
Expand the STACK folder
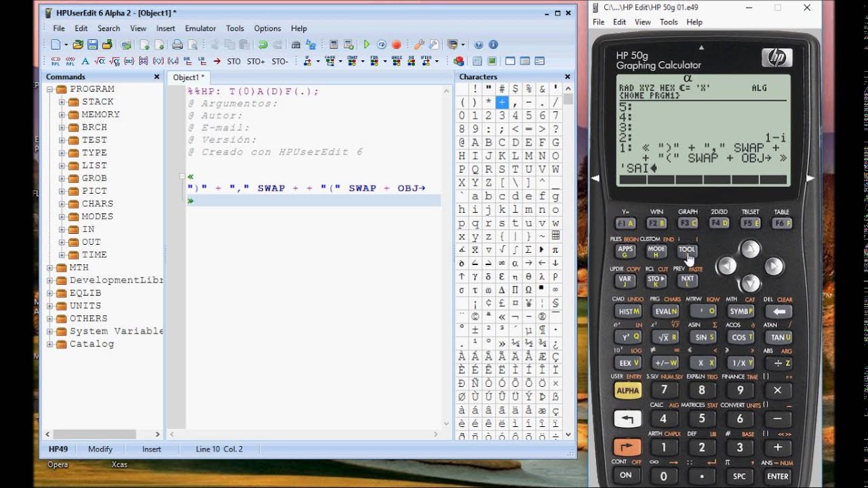(x=62, y=102)
